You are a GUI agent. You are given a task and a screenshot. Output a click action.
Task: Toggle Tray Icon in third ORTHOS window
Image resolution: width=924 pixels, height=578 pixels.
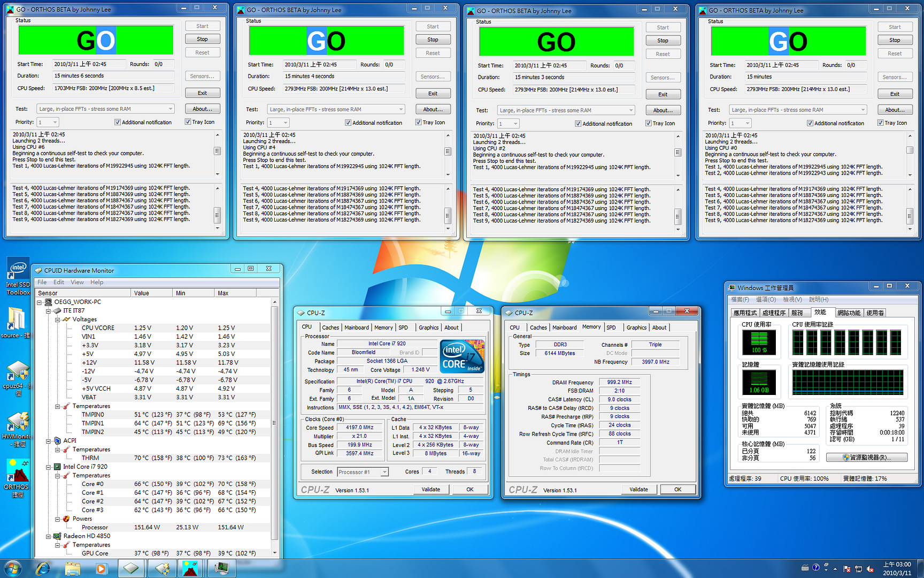click(648, 123)
